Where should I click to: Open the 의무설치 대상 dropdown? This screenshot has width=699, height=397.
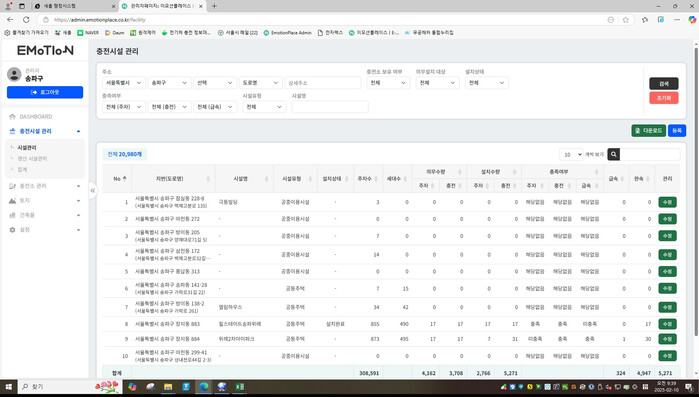tap(437, 83)
